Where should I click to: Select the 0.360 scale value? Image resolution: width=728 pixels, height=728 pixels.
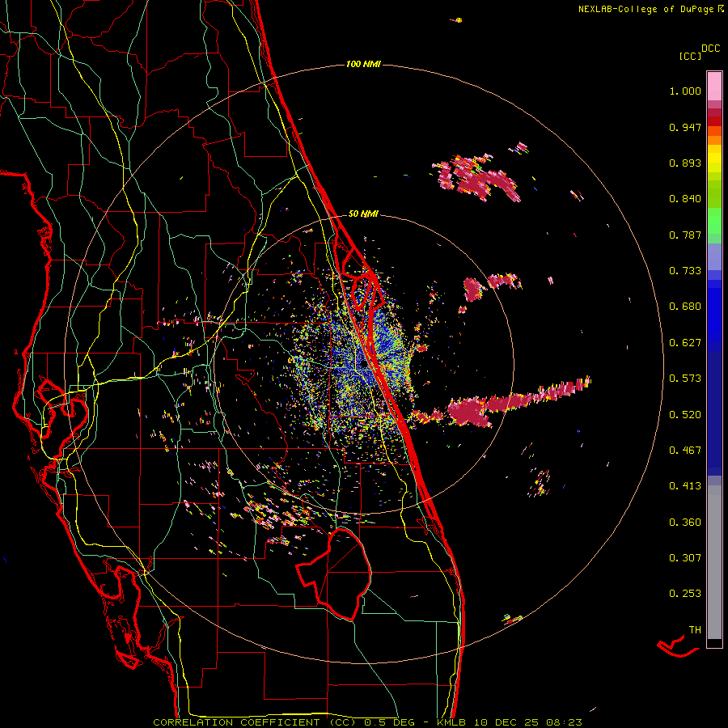tap(685, 523)
